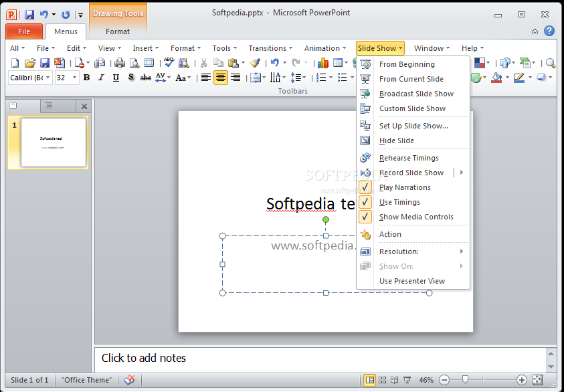Switch to the Format ribbon tab
The image size is (564, 392).
point(118,31)
